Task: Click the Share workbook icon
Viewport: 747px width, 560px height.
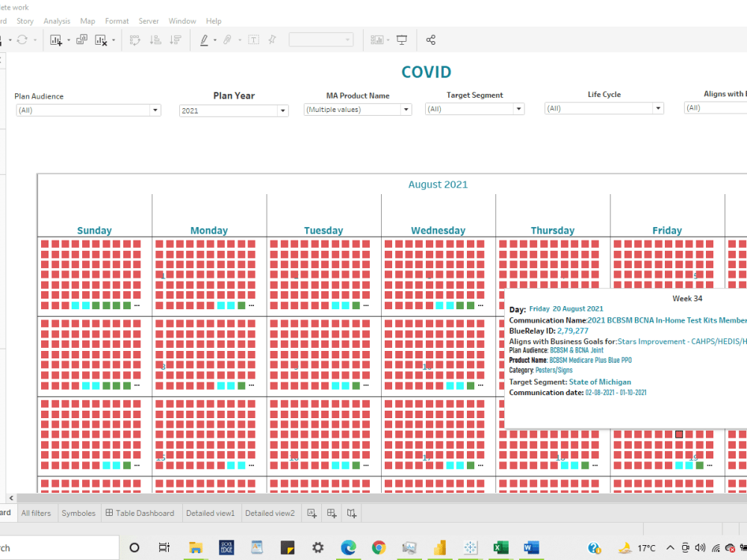Action: [431, 40]
